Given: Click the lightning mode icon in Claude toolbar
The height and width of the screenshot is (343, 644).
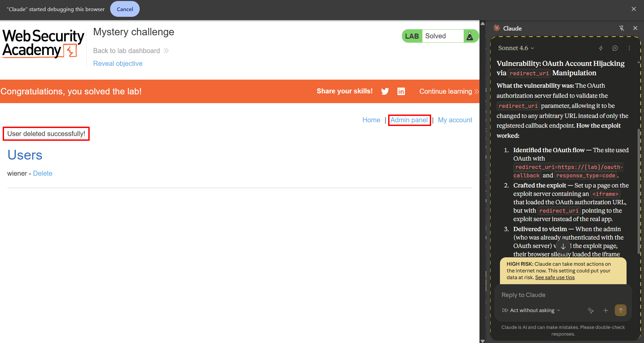Looking at the screenshot, I should click(601, 48).
